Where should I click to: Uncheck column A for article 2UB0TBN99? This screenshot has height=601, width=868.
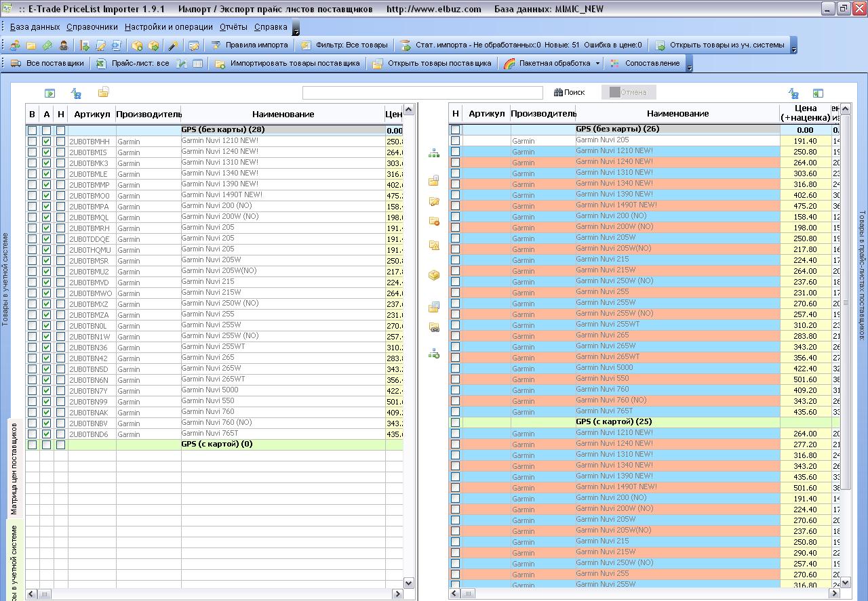(46, 402)
